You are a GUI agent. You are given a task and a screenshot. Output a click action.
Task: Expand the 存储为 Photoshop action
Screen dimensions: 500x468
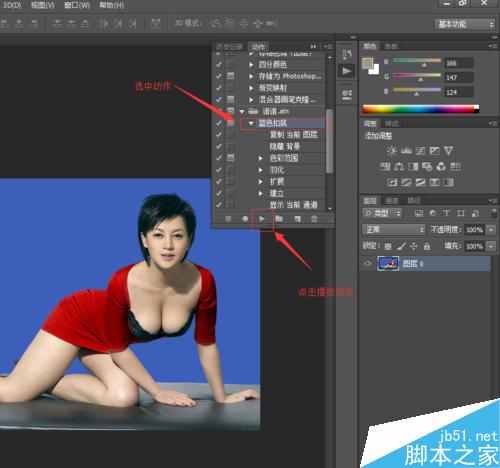pyautogui.click(x=251, y=76)
